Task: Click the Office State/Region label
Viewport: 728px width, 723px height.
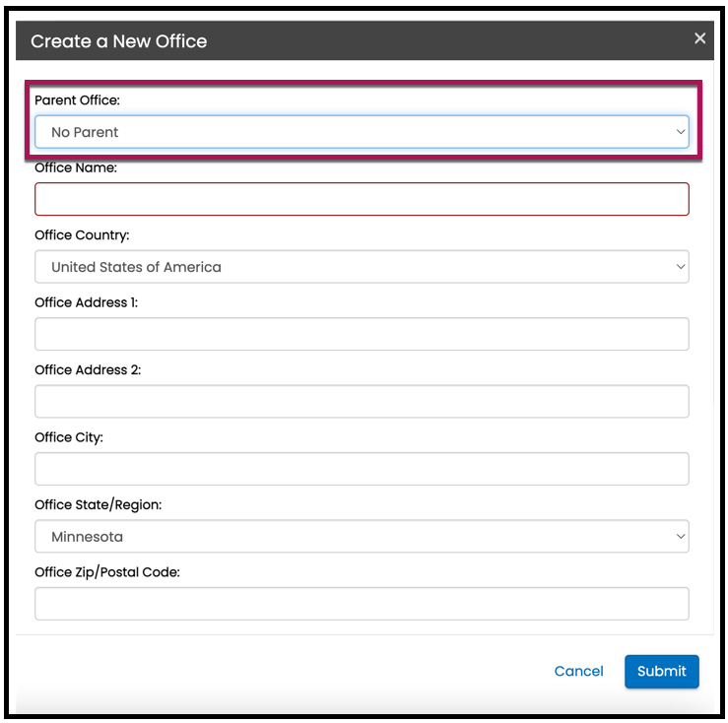Action: [98, 504]
